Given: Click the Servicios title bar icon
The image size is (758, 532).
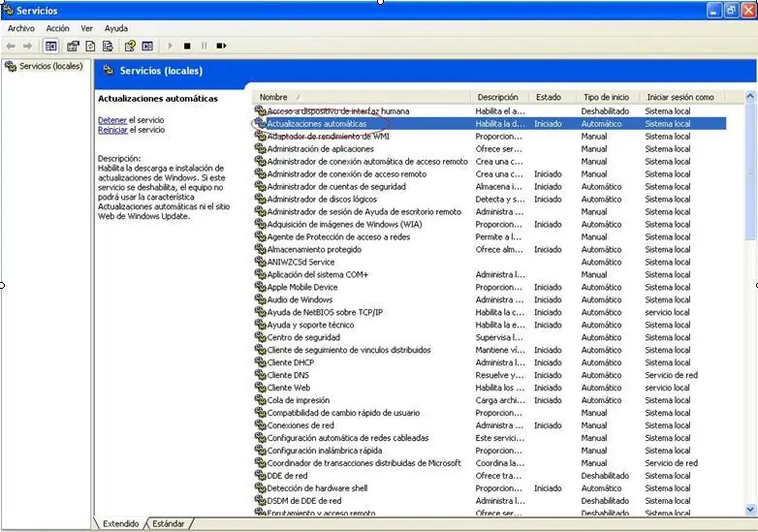Looking at the screenshot, I should pos(8,10).
